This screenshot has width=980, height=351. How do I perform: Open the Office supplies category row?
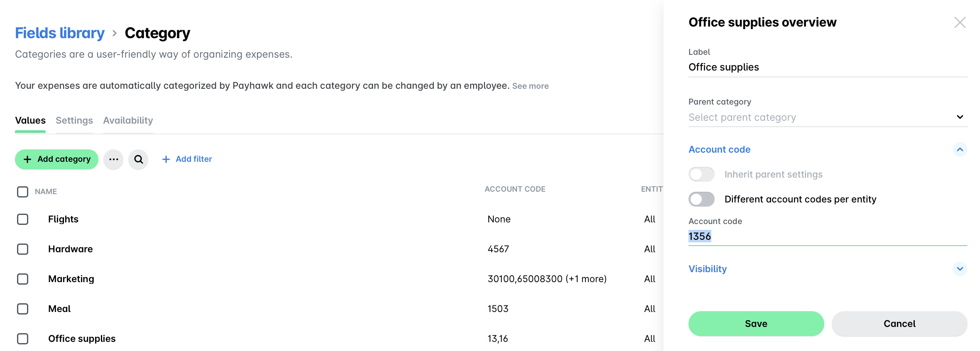82,339
